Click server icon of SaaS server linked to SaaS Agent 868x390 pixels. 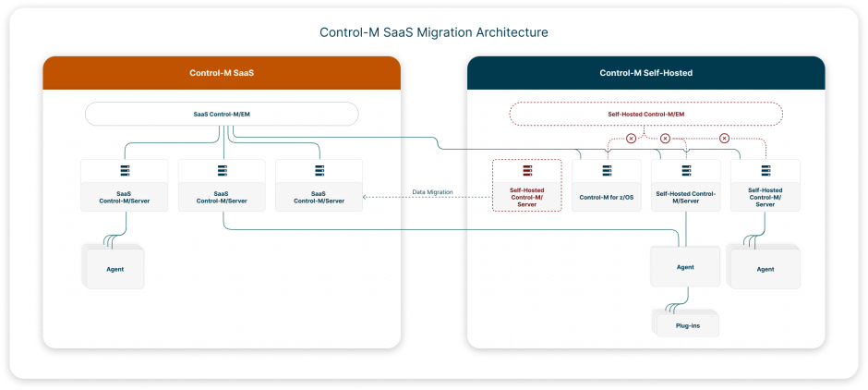[124, 171]
